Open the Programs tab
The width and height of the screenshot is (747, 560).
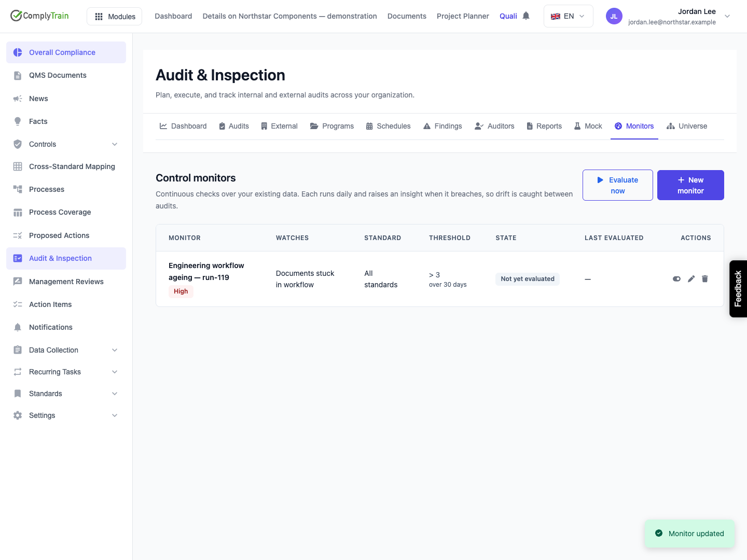click(x=332, y=126)
